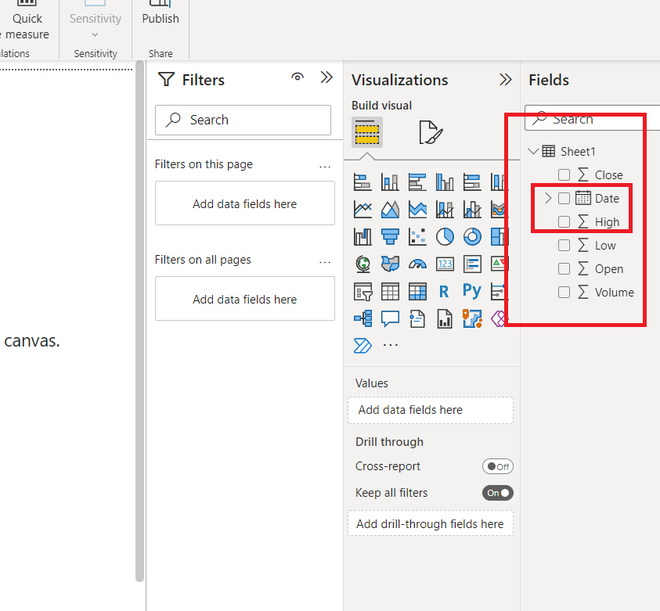Image resolution: width=660 pixels, height=611 pixels.
Task: Turn off Keep all filters toggle
Action: [498, 493]
